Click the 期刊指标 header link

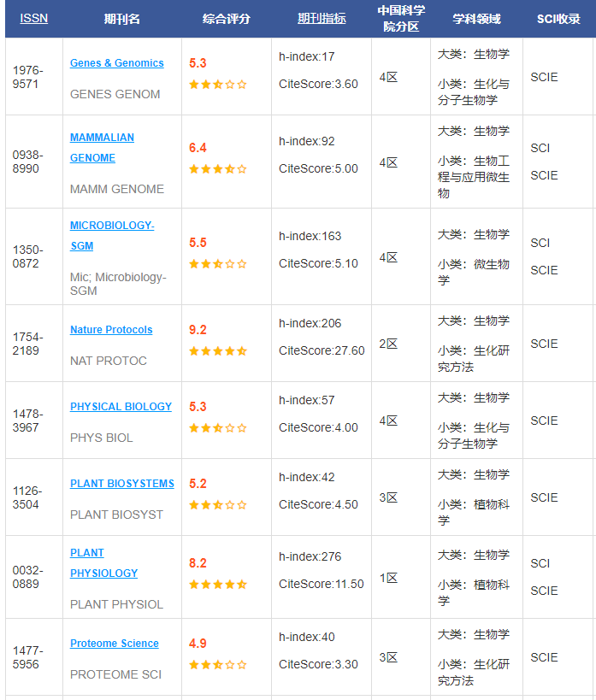coord(322,18)
